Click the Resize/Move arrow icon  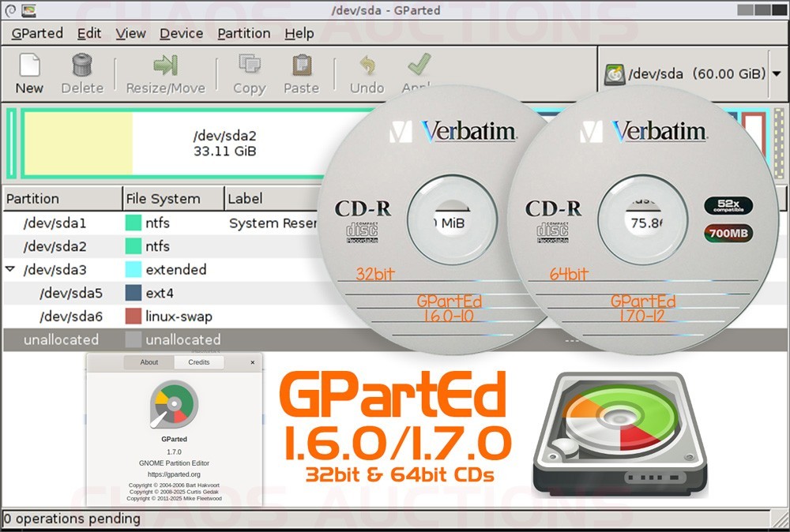tap(165, 66)
